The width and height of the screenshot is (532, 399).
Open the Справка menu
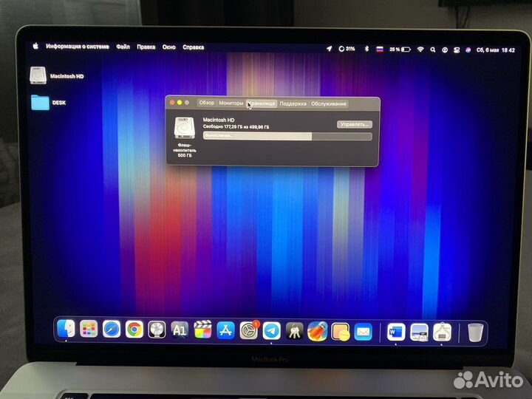[193, 47]
